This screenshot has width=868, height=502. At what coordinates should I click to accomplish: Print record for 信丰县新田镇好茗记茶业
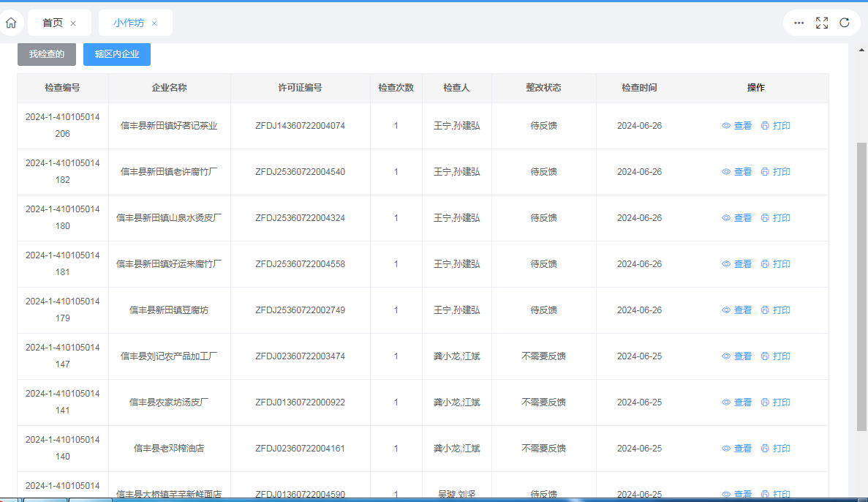point(776,126)
